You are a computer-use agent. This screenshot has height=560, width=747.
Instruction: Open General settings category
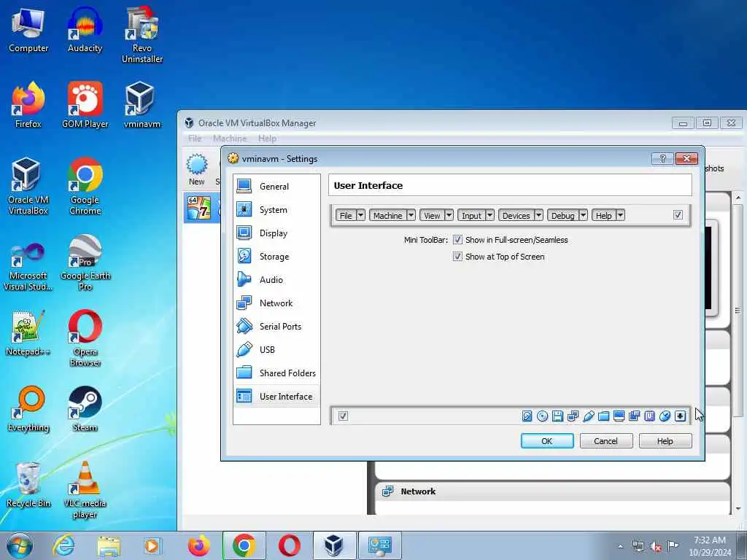pyautogui.click(x=276, y=186)
